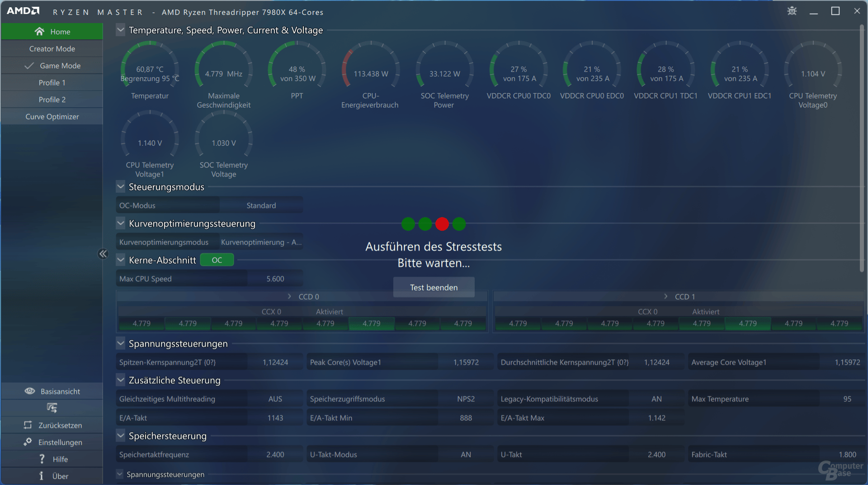Screen dimensions: 868x485
Task: Open Einstellungen via the gear icon
Action: pyautogui.click(x=28, y=442)
